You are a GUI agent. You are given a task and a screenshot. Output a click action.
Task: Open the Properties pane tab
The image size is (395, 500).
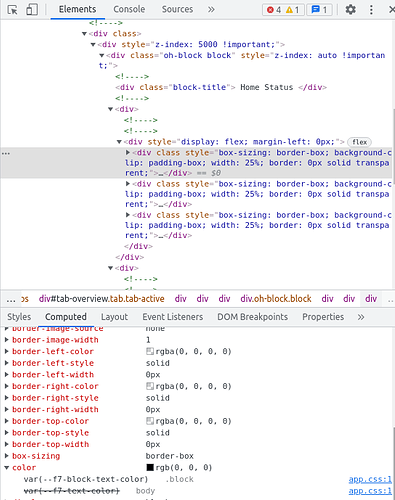click(323, 317)
